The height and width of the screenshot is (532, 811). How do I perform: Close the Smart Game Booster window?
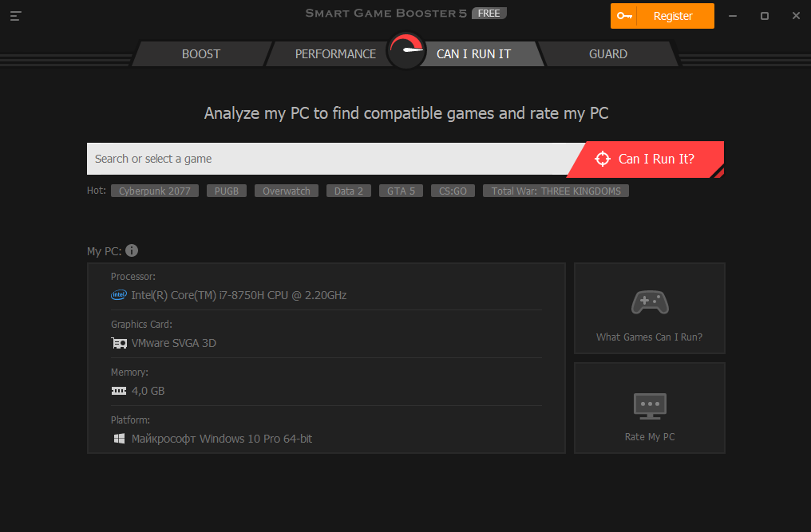click(x=796, y=16)
